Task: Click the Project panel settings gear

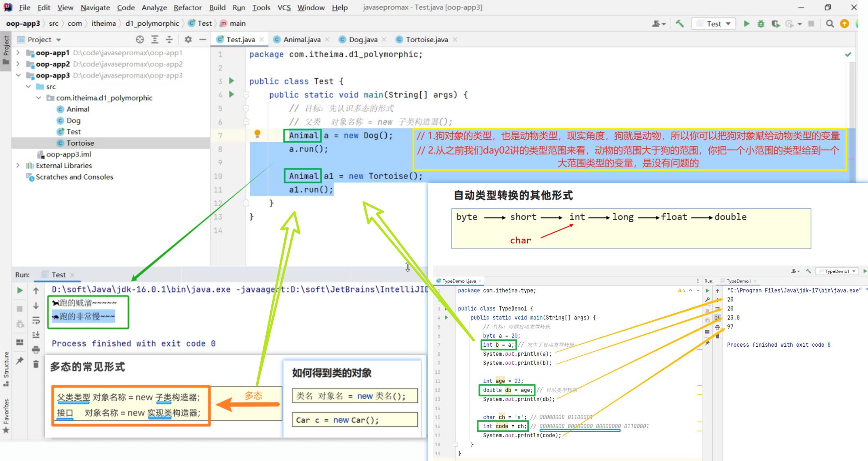Action: point(188,39)
